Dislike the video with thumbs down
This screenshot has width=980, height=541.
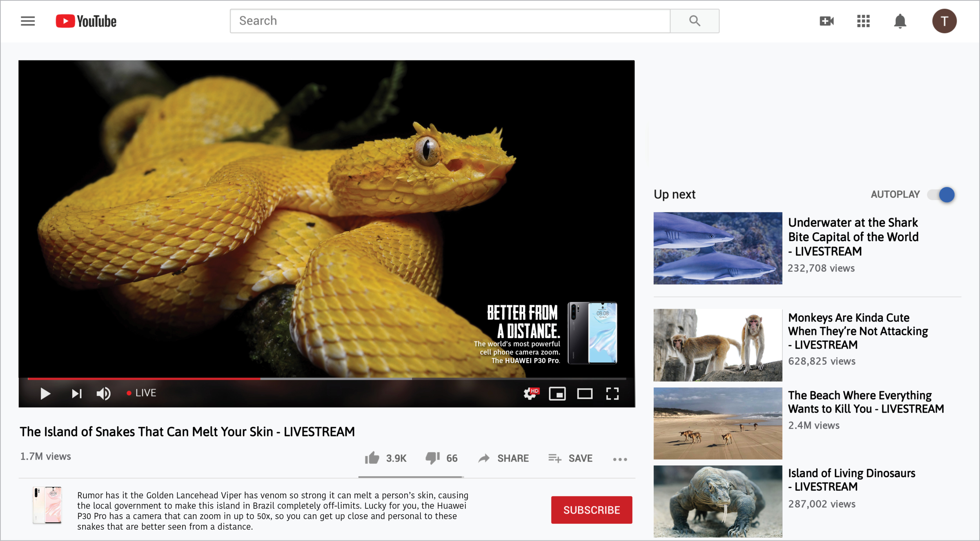[433, 458]
